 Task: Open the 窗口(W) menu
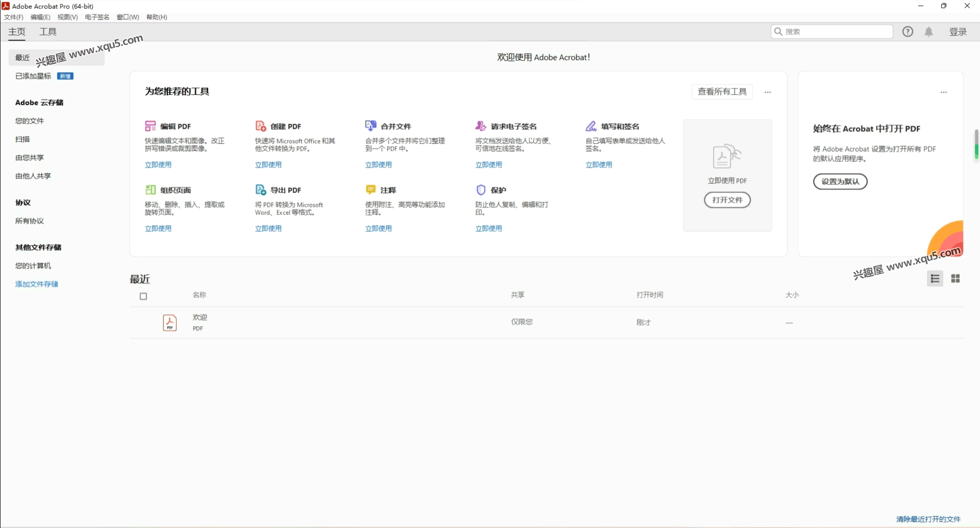[128, 17]
